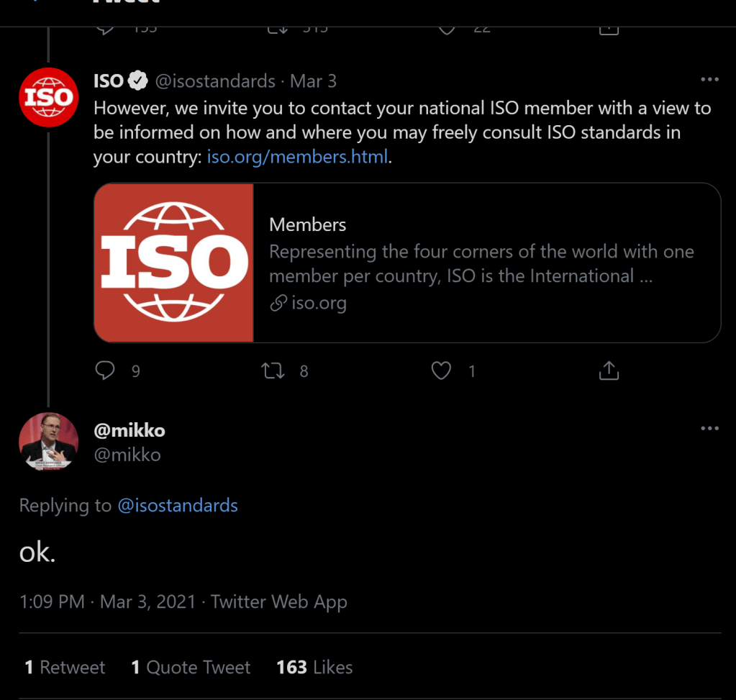The height and width of the screenshot is (700, 736).
Task: Share the ISO tweet
Action: click(x=609, y=371)
